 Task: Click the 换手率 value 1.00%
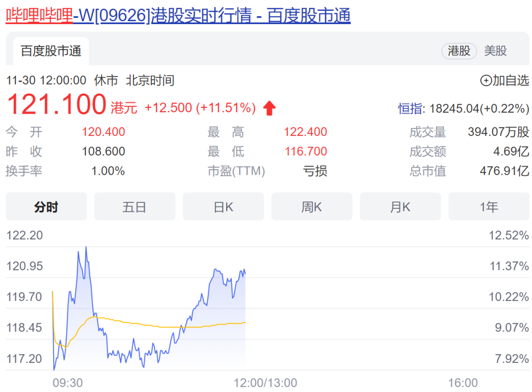[x=108, y=171]
